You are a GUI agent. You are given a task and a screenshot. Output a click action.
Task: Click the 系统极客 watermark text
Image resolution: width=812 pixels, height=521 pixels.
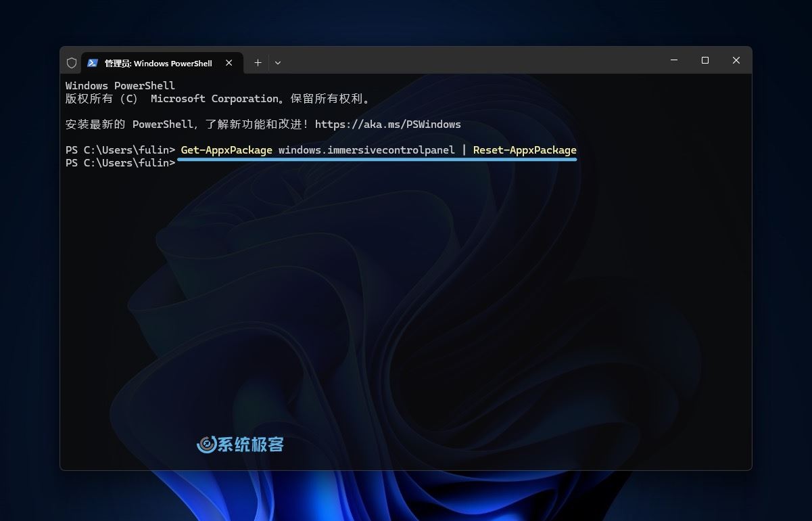tap(251, 445)
